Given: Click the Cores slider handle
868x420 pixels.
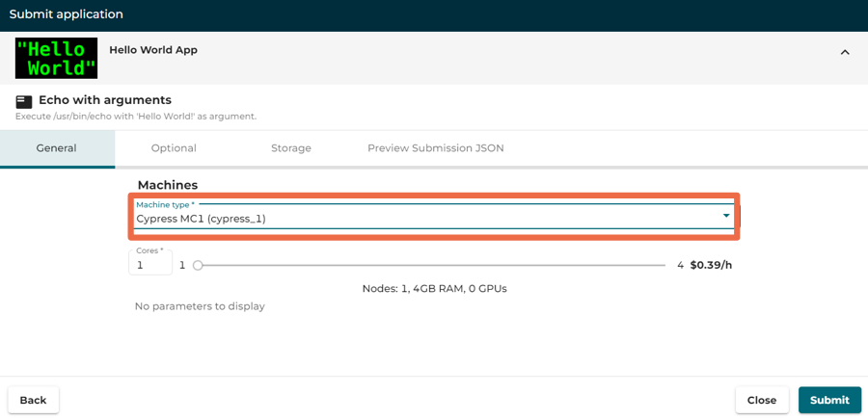Looking at the screenshot, I should pyautogui.click(x=198, y=266).
